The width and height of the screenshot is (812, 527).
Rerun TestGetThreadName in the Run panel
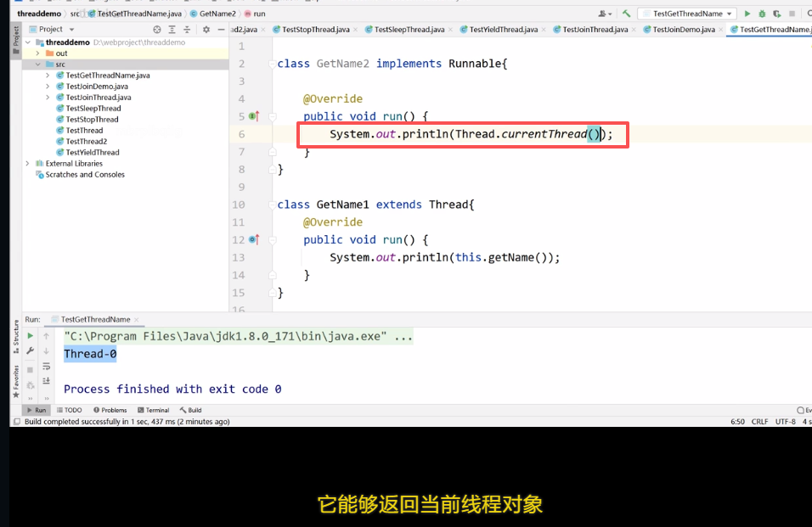[x=30, y=335]
